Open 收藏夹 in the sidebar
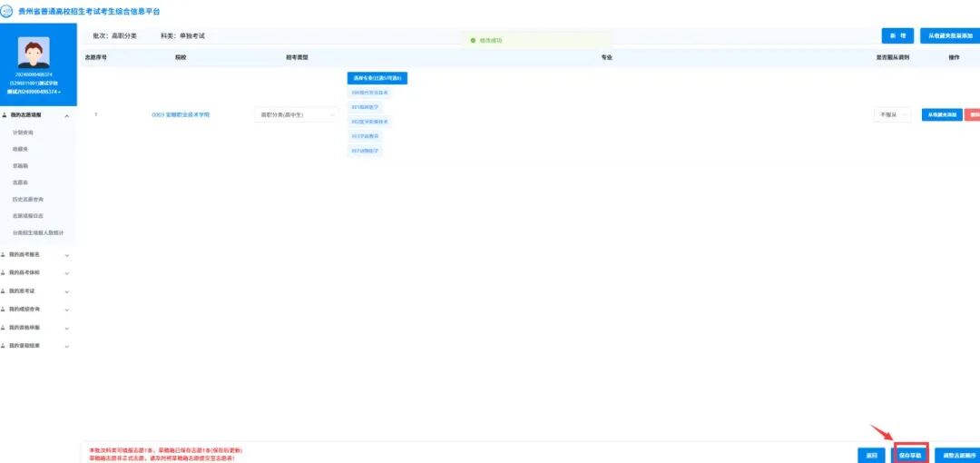This screenshot has width=980, height=463. tap(20, 149)
